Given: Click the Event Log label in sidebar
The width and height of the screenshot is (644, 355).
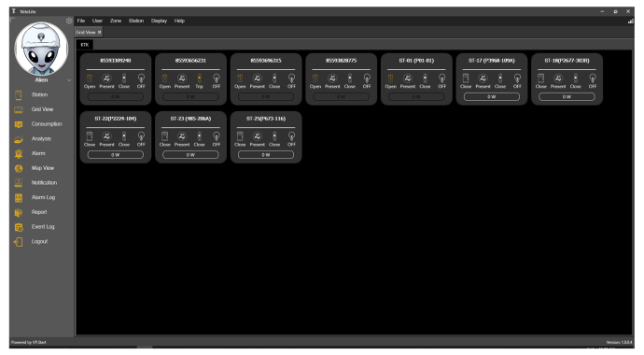Looking at the screenshot, I should (x=43, y=227).
